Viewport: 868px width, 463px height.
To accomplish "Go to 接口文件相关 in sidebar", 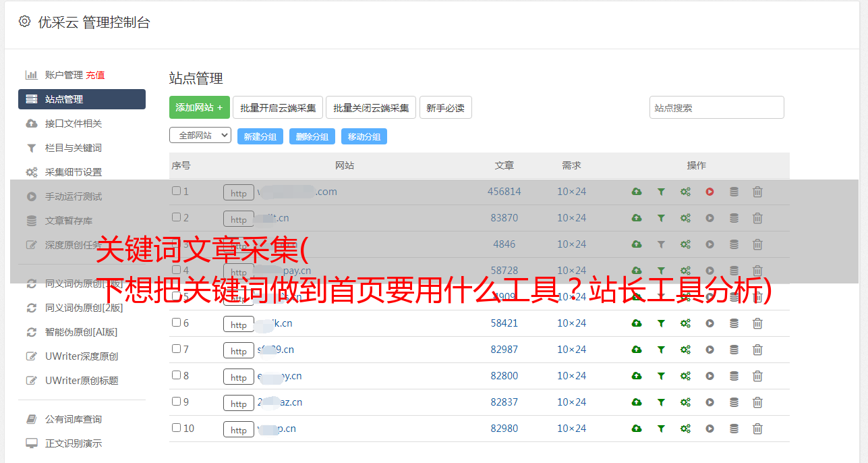I will (74, 124).
